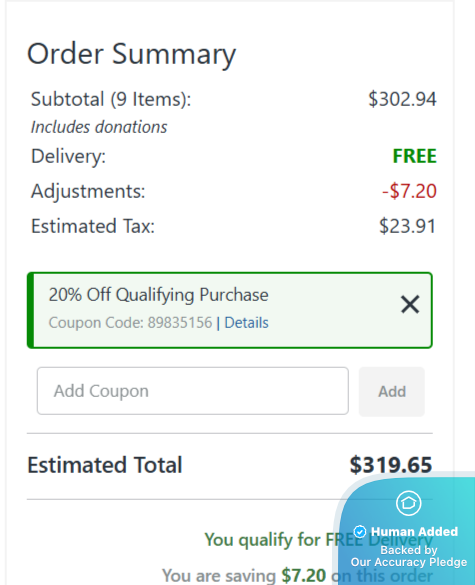Click the Subtotal (9 Items) label
The height and width of the screenshot is (585, 475).
pos(111,100)
